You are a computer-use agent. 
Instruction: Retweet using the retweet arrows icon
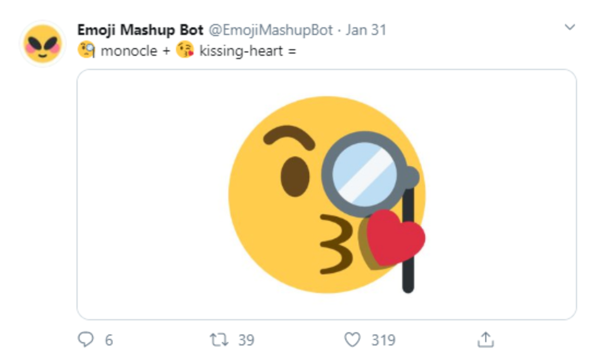tap(219, 339)
